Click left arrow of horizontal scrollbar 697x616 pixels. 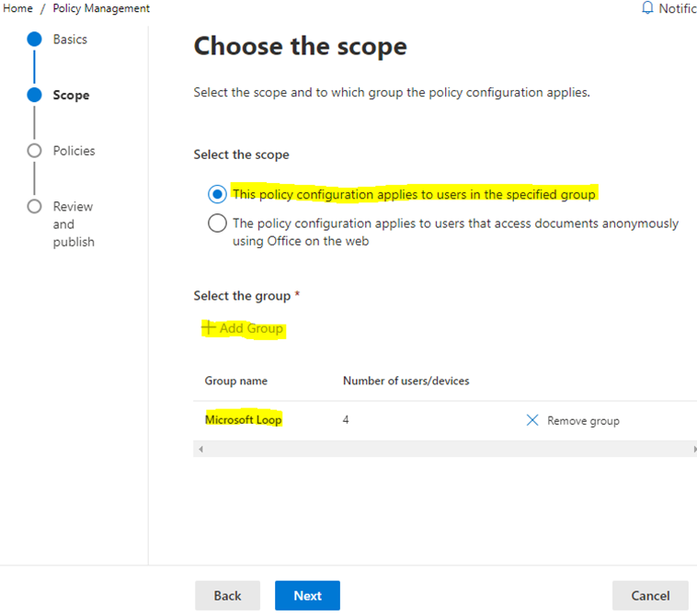(x=200, y=450)
